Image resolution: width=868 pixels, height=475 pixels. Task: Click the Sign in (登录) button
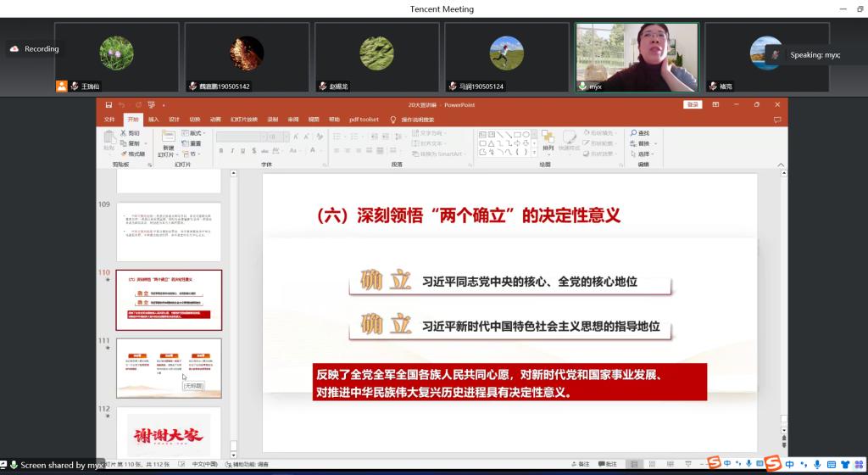pos(693,104)
